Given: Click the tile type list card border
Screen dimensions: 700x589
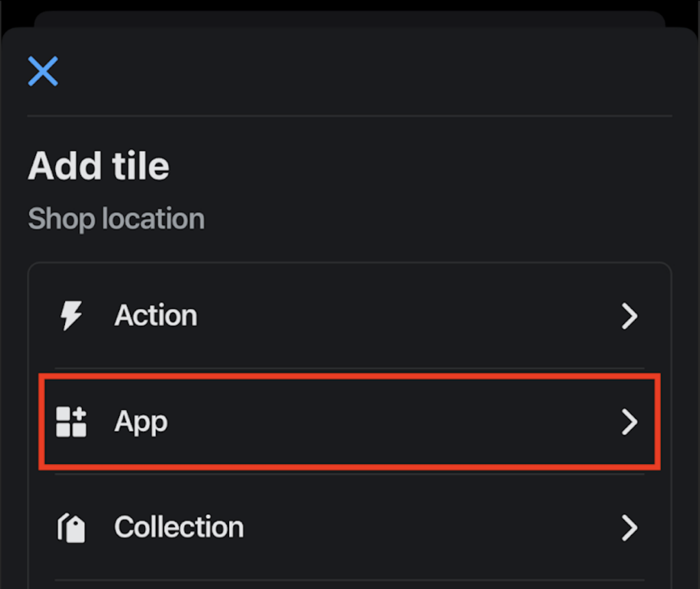Looking at the screenshot, I should click(x=349, y=263).
